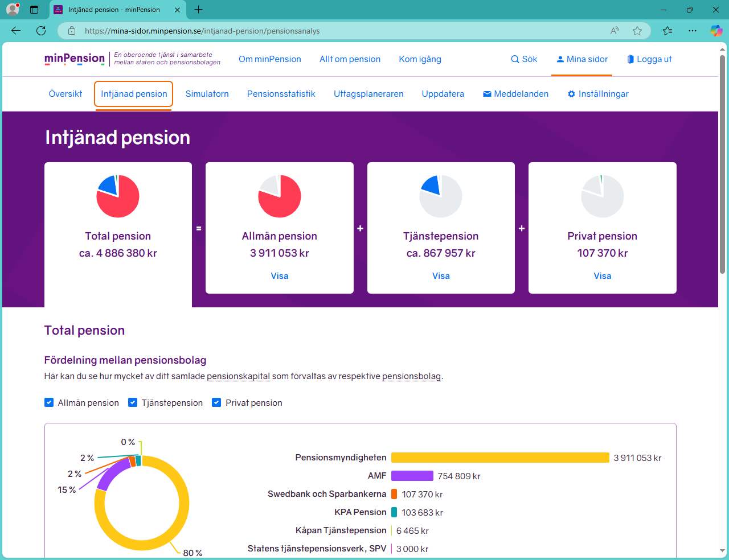
Task: Click the pensionskapital glossary link
Action: (238, 376)
